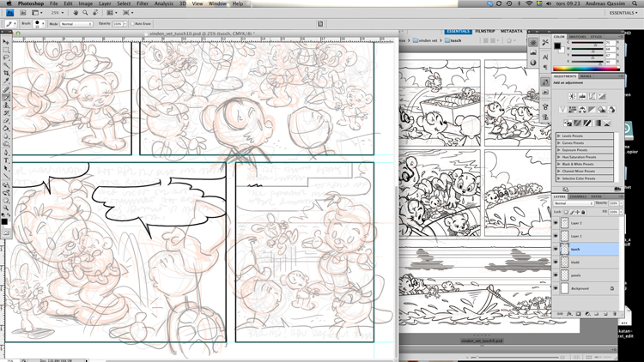
Task: Click the Hand tool in application bar
Action: point(76,13)
